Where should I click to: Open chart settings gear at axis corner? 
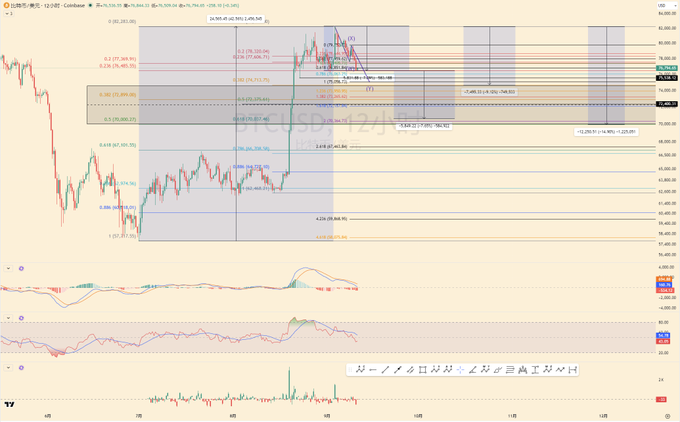click(667, 416)
